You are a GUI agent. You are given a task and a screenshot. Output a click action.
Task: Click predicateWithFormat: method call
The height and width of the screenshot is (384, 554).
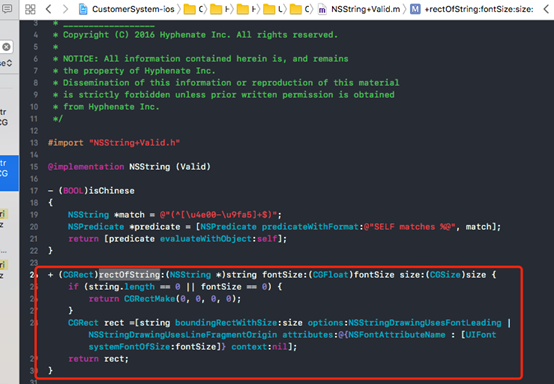click(312, 227)
